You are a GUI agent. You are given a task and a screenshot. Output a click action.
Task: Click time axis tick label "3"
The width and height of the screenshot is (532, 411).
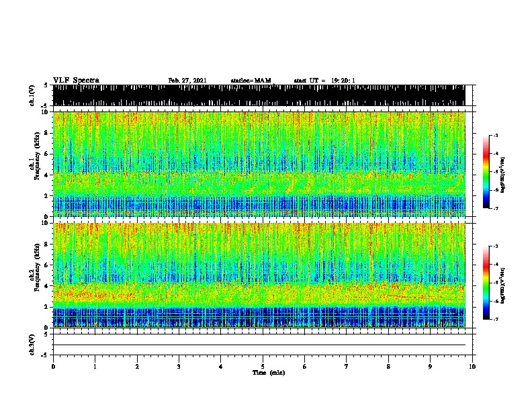pyautogui.click(x=179, y=367)
